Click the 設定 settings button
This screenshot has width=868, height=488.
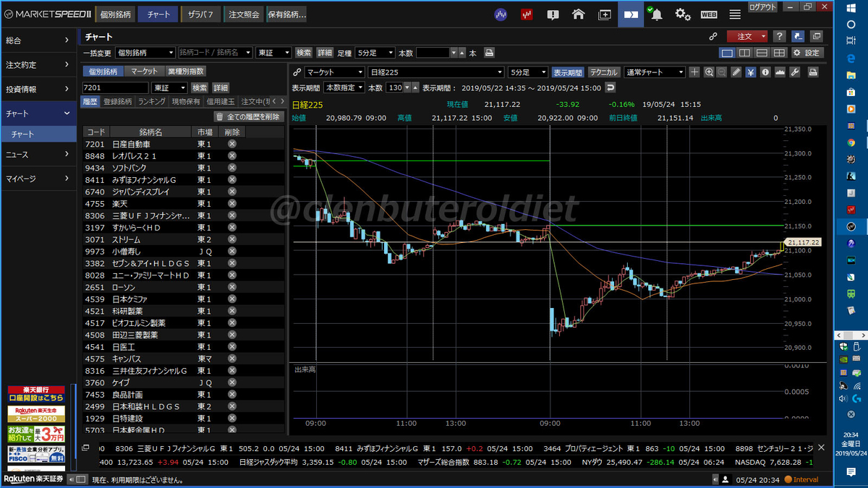click(x=807, y=53)
